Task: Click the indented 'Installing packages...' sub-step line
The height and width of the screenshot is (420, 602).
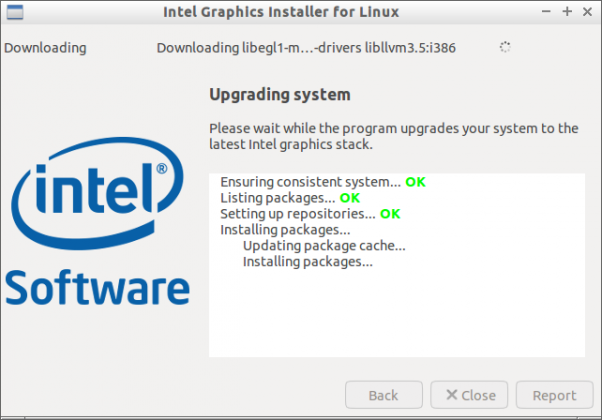Action: click(308, 261)
